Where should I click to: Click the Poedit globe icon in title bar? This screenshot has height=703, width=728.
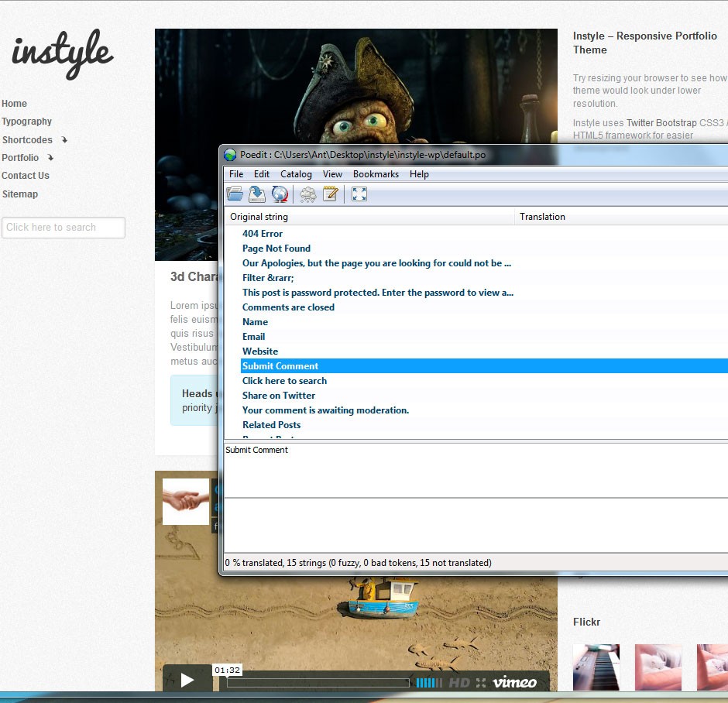230,155
